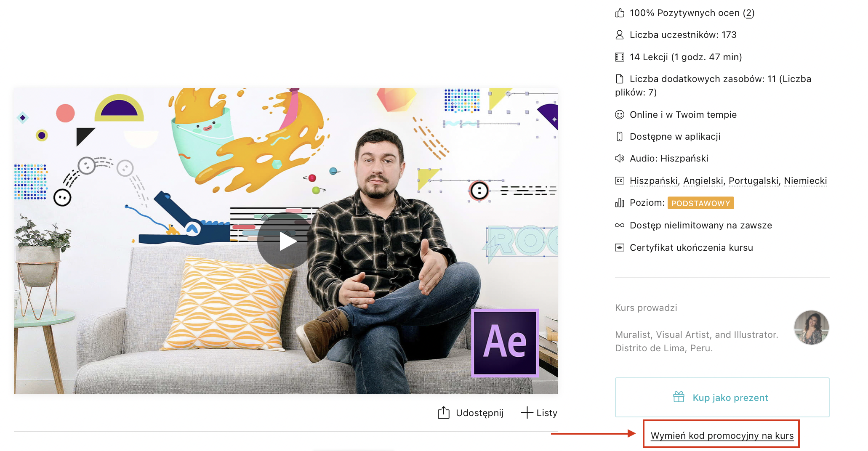Click the Udostępnij share icon
868x451 pixels.
tap(443, 413)
